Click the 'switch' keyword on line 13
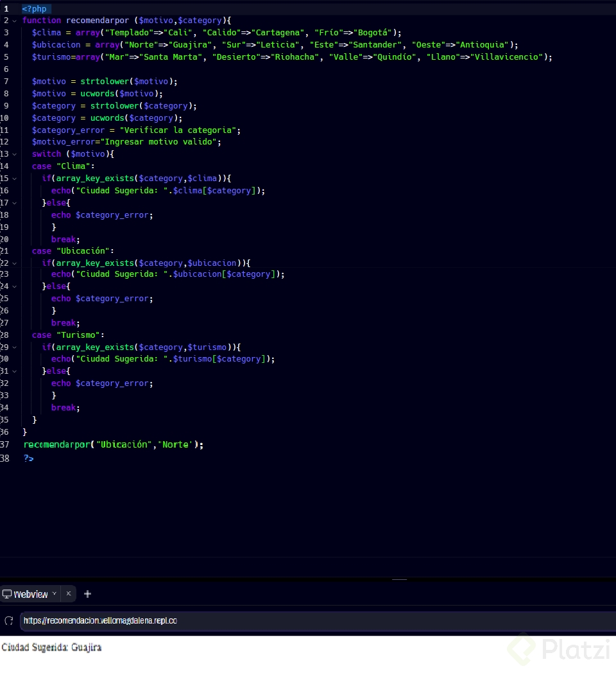Viewport: 616px width, 673px height. (46, 153)
